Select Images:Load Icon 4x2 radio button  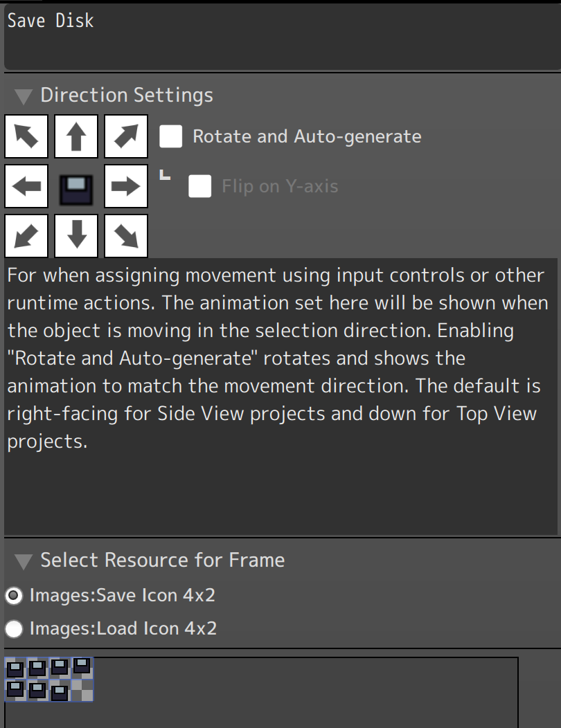[x=14, y=628]
